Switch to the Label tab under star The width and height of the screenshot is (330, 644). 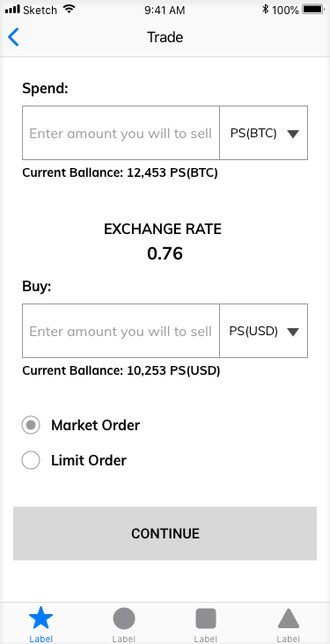[40, 639]
